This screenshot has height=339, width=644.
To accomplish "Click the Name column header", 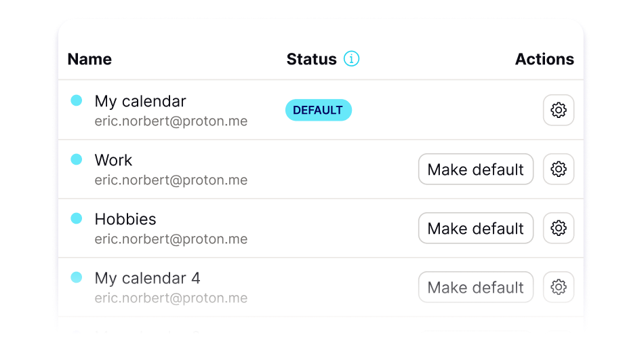I will click(x=89, y=59).
